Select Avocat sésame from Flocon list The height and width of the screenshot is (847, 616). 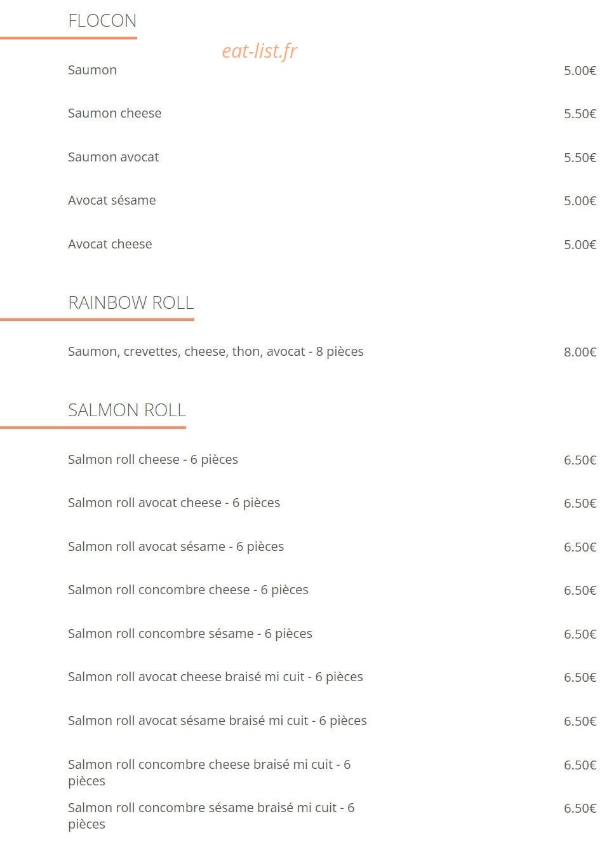pyautogui.click(x=112, y=200)
